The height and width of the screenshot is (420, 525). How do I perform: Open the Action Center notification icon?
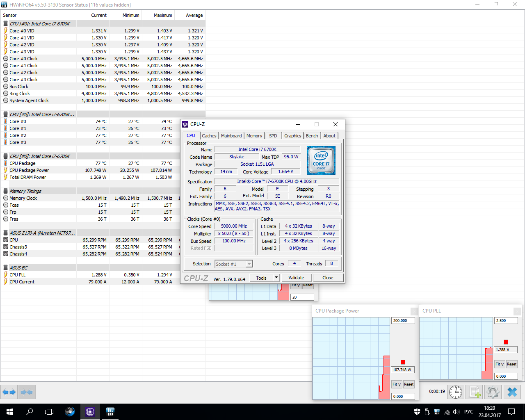[x=511, y=412]
